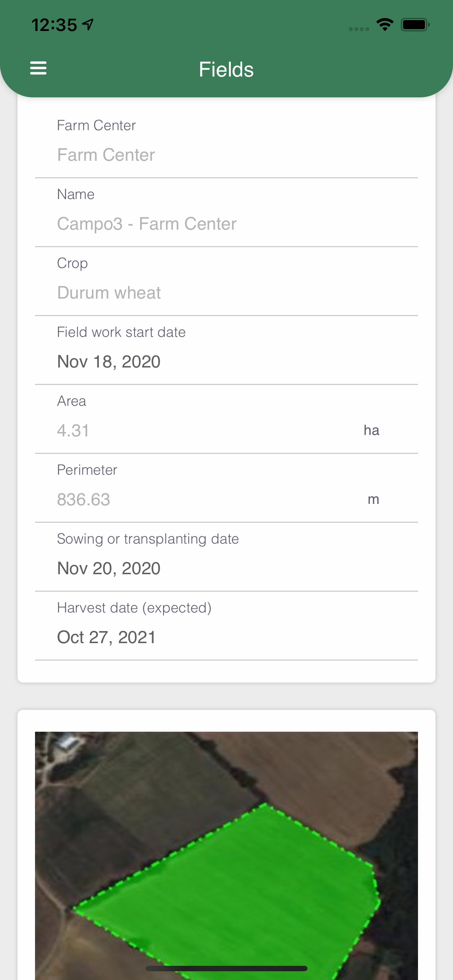Tap the Wi-Fi status icon
The height and width of the screenshot is (980, 453).
(x=384, y=25)
